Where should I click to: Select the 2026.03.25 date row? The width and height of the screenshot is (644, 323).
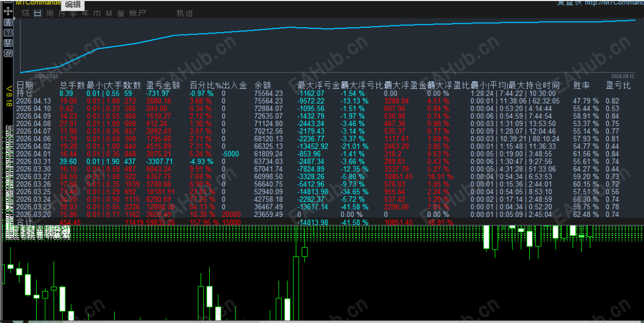(34, 192)
